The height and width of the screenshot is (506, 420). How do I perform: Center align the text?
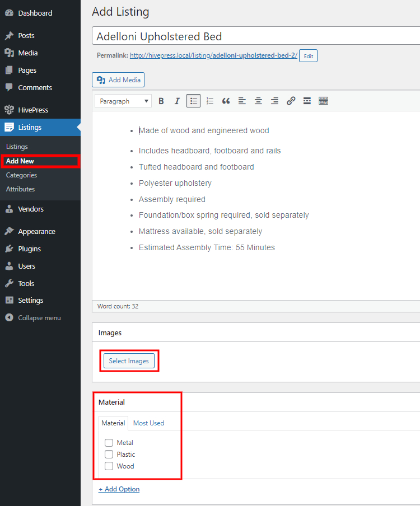(258, 101)
